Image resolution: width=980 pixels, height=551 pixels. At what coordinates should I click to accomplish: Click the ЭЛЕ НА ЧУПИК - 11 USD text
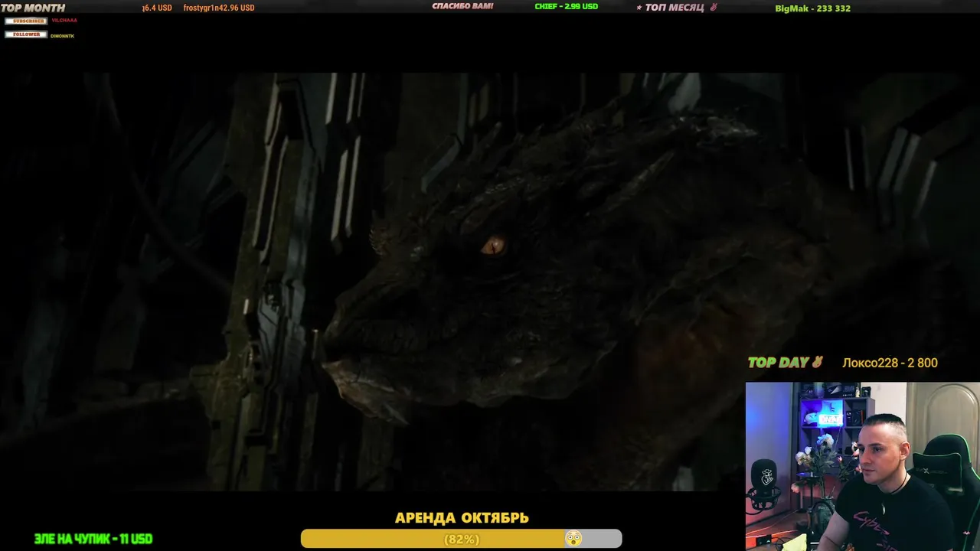[93, 539]
